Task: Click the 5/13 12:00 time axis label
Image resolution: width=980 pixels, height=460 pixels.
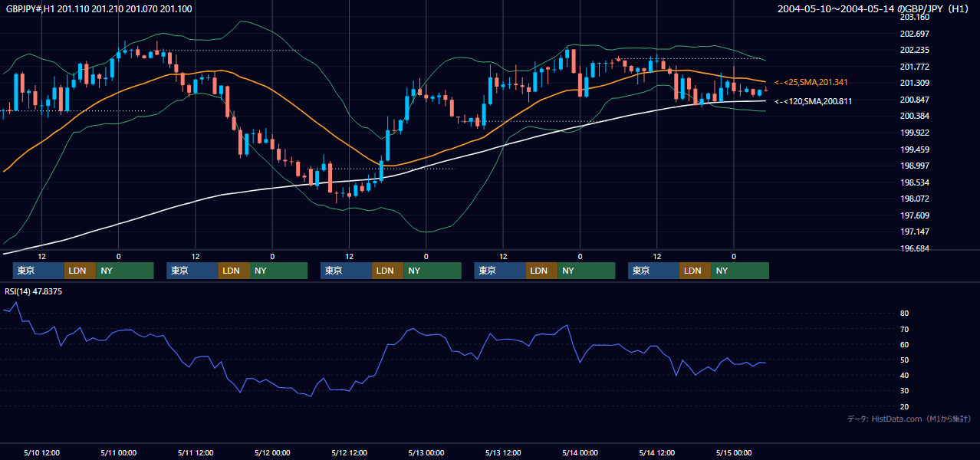Action: coord(503,452)
